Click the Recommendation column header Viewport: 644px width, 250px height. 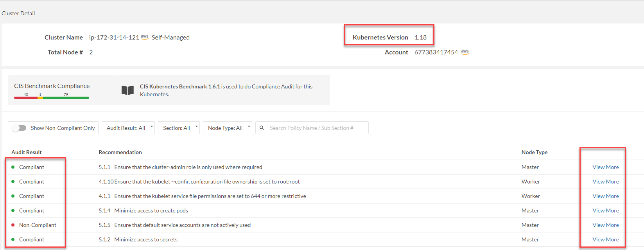120,152
